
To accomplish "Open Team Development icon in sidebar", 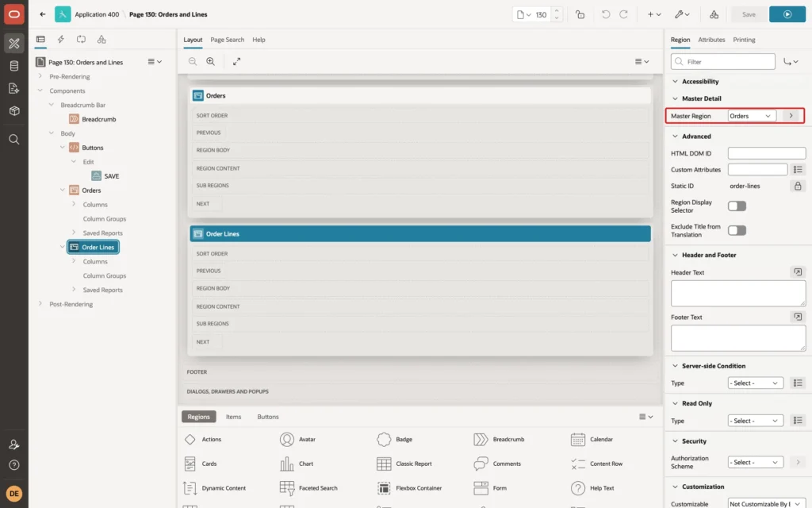I will click(14, 88).
